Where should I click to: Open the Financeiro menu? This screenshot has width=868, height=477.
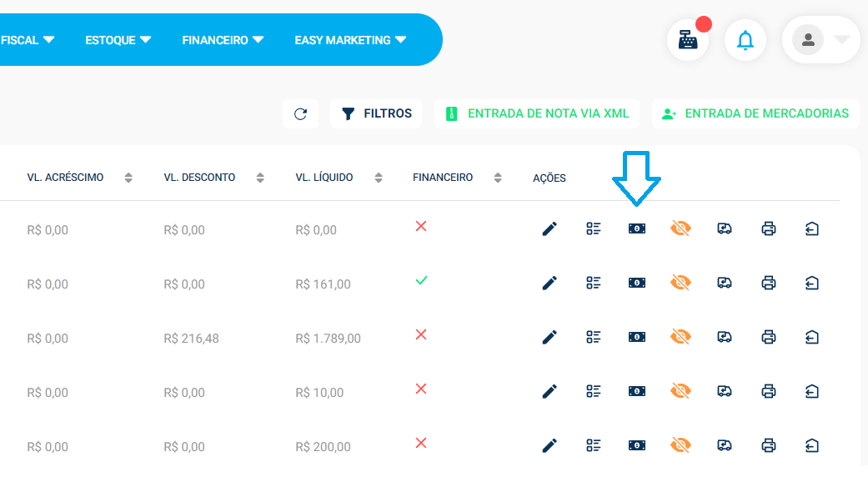tap(223, 40)
